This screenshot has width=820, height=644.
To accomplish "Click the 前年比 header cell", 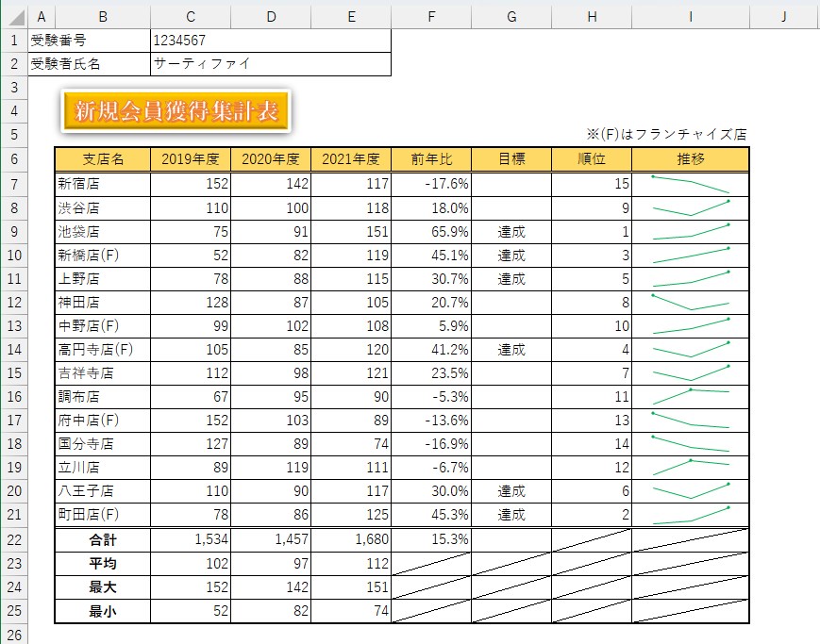I will [431, 159].
